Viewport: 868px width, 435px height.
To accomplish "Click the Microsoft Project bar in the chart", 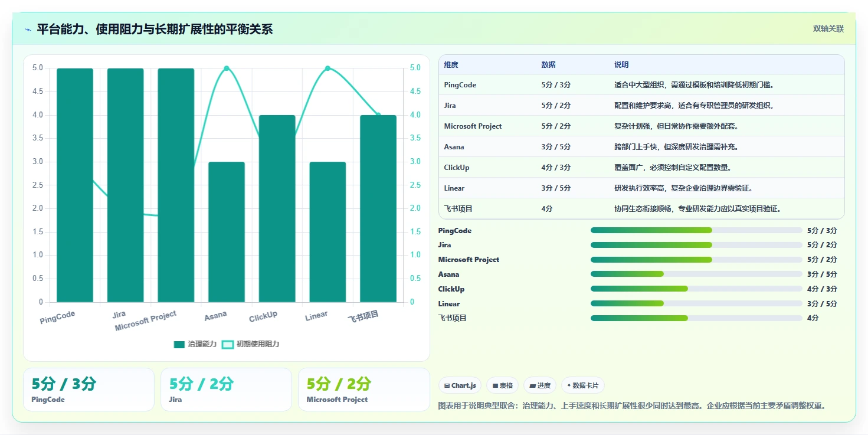I will pyautogui.click(x=176, y=185).
